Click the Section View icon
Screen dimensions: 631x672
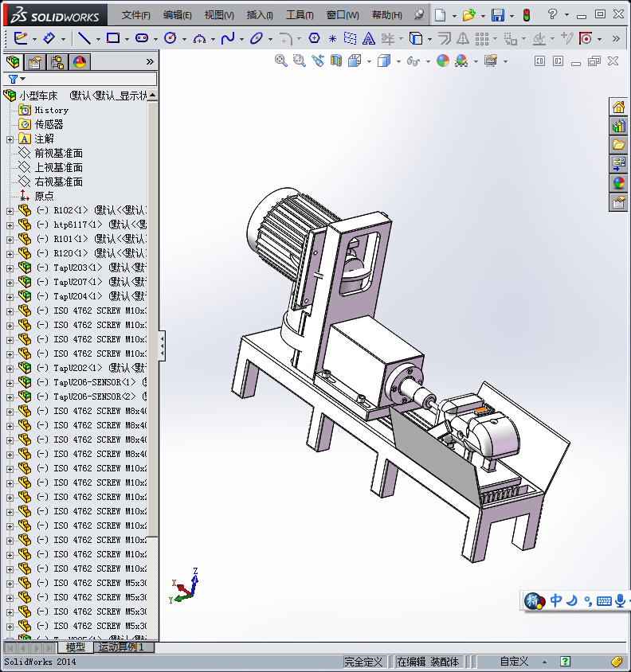pyautogui.click(x=336, y=61)
